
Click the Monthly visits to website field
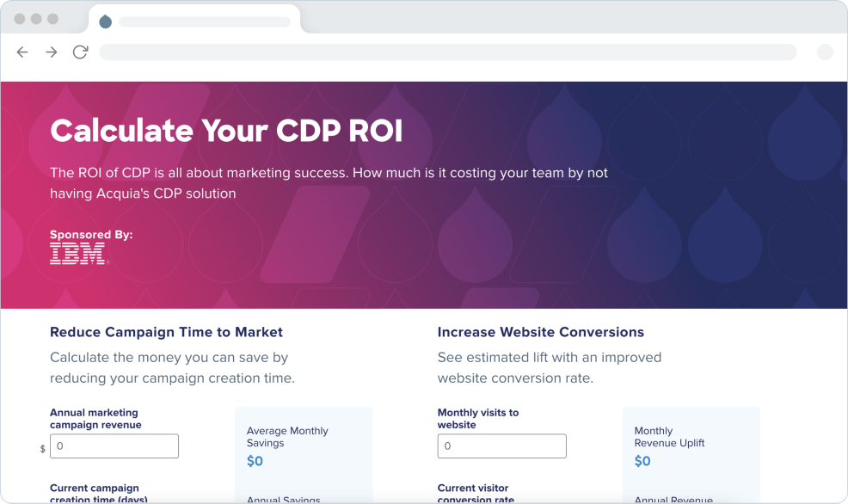pos(501,446)
